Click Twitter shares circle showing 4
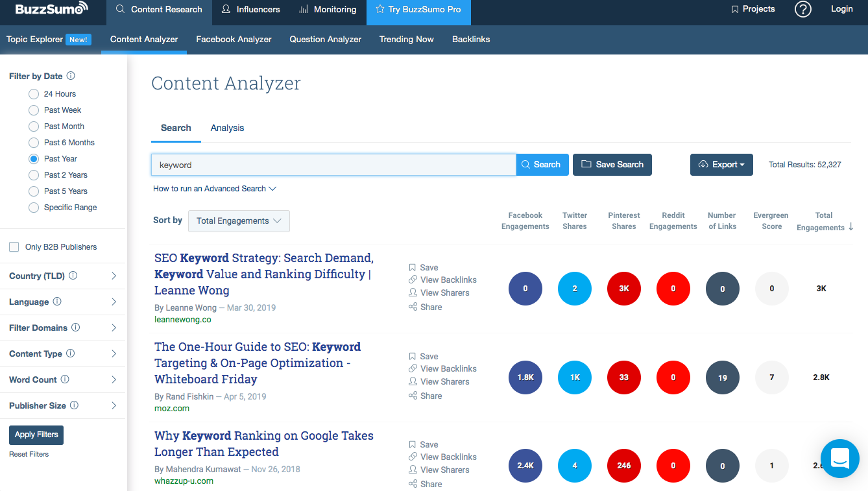Image resolution: width=868 pixels, height=491 pixels. pos(575,466)
